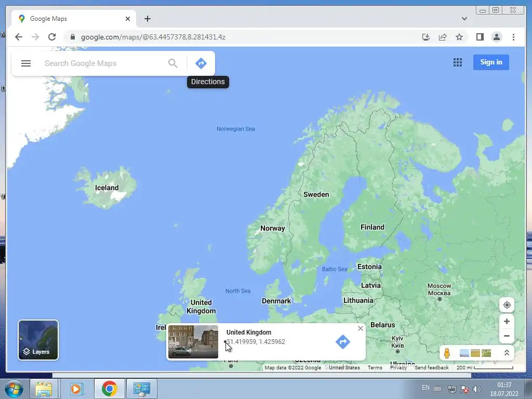The image size is (532, 399).
Task: Open the Layers map type switcher
Action: (x=38, y=340)
